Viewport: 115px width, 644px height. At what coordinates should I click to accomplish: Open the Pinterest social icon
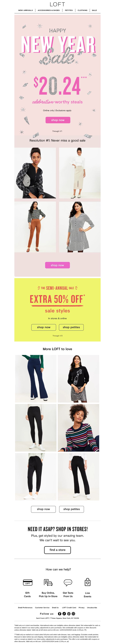[x=69, y=613]
